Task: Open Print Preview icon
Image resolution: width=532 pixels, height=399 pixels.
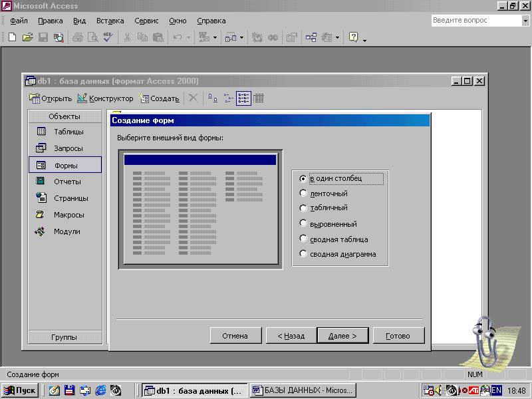Action: [93, 37]
